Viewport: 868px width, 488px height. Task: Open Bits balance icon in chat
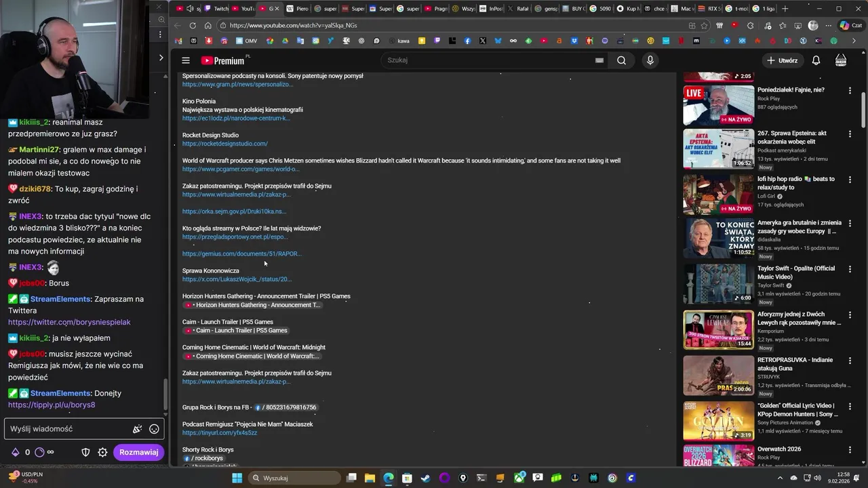pyautogui.click(x=15, y=452)
